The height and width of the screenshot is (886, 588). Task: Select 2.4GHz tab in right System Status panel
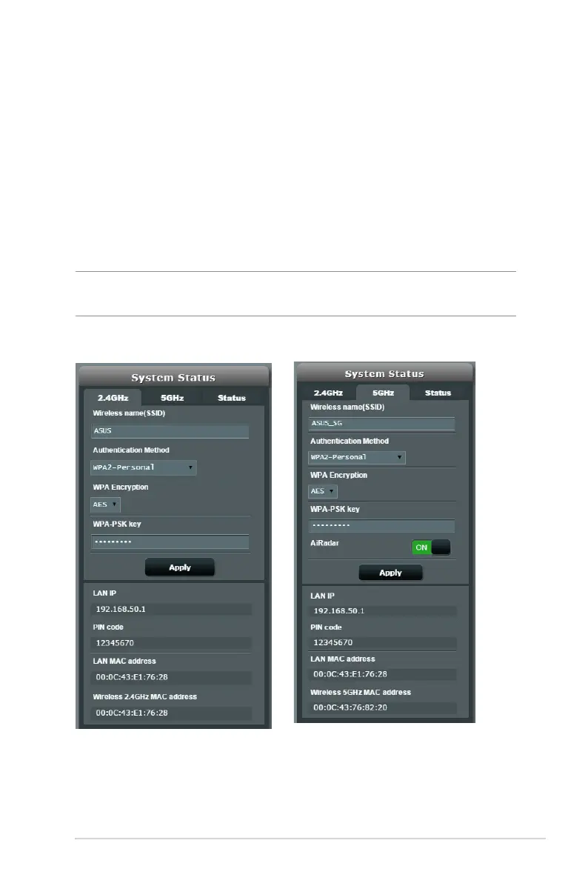point(328,393)
